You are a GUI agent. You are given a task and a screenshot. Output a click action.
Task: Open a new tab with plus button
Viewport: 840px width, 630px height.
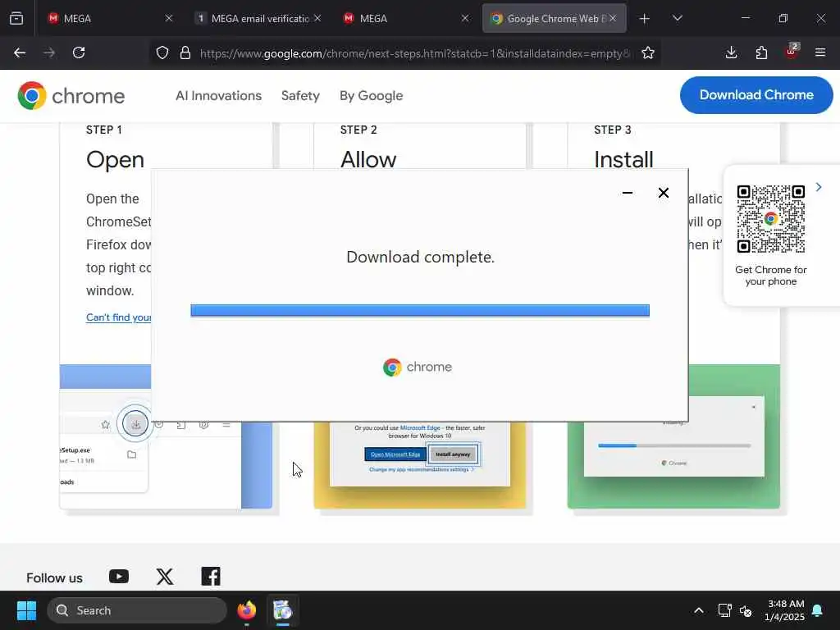point(645,18)
